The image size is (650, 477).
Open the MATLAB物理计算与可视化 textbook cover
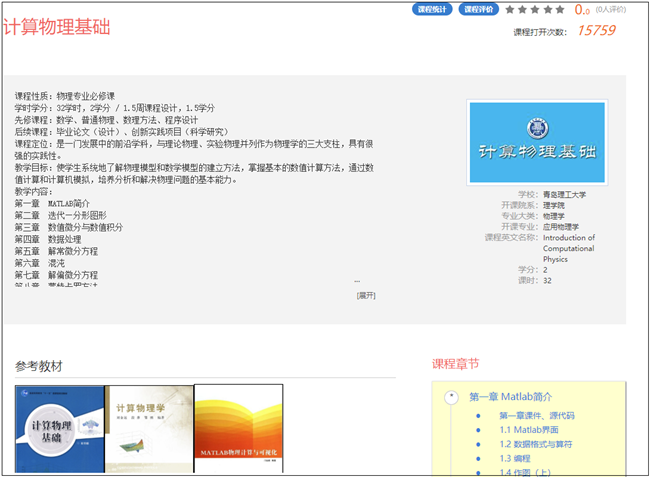coord(238,429)
